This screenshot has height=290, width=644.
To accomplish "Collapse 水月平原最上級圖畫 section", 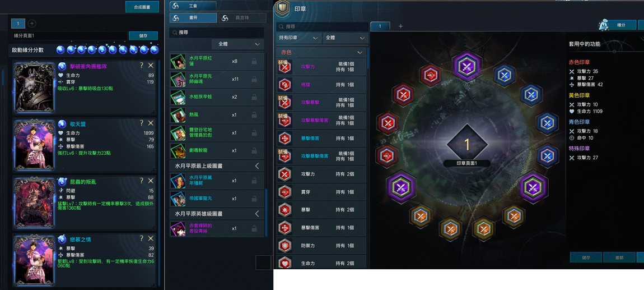I will point(257,166).
